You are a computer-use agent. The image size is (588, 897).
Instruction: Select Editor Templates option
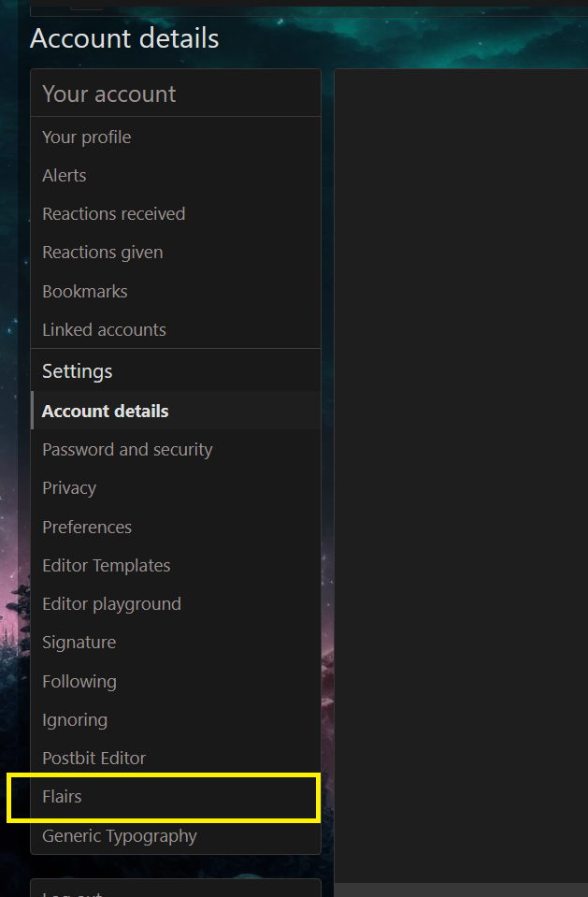pos(176,565)
